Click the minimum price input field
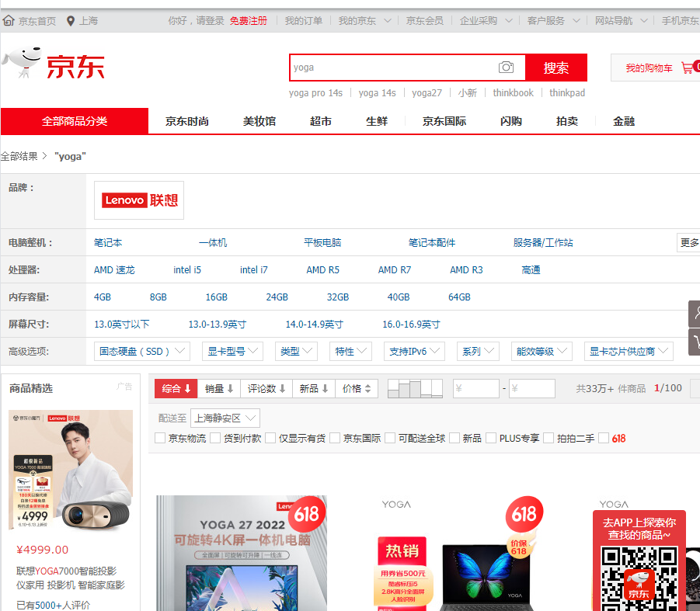Viewport: 700px width, 611px height. [x=476, y=388]
